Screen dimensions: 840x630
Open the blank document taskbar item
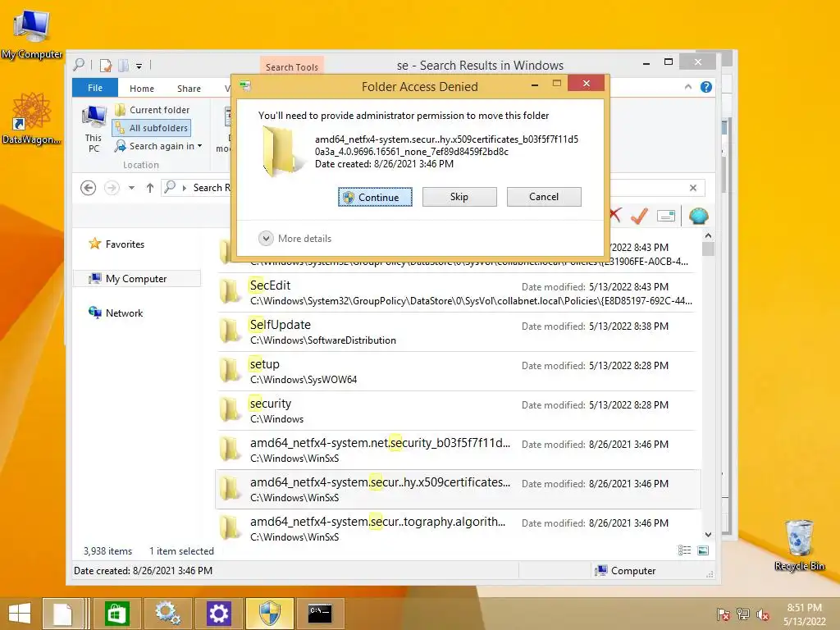(x=62, y=614)
